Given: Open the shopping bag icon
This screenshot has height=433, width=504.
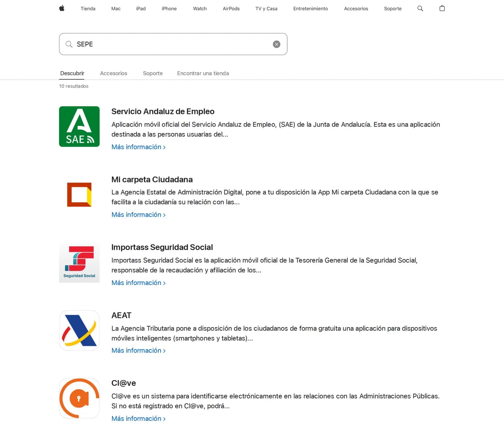Looking at the screenshot, I should pyautogui.click(x=442, y=8).
